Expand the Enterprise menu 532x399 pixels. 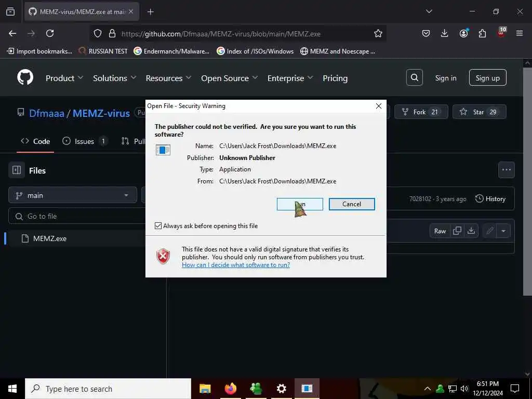coord(290,78)
